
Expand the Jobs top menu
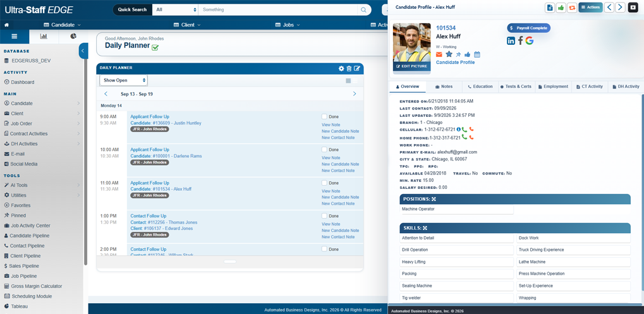(288, 25)
